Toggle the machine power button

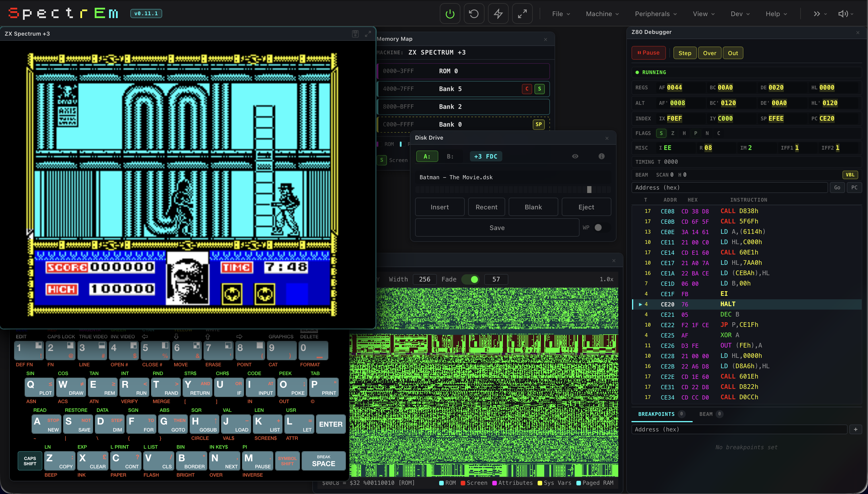(450, 13)
